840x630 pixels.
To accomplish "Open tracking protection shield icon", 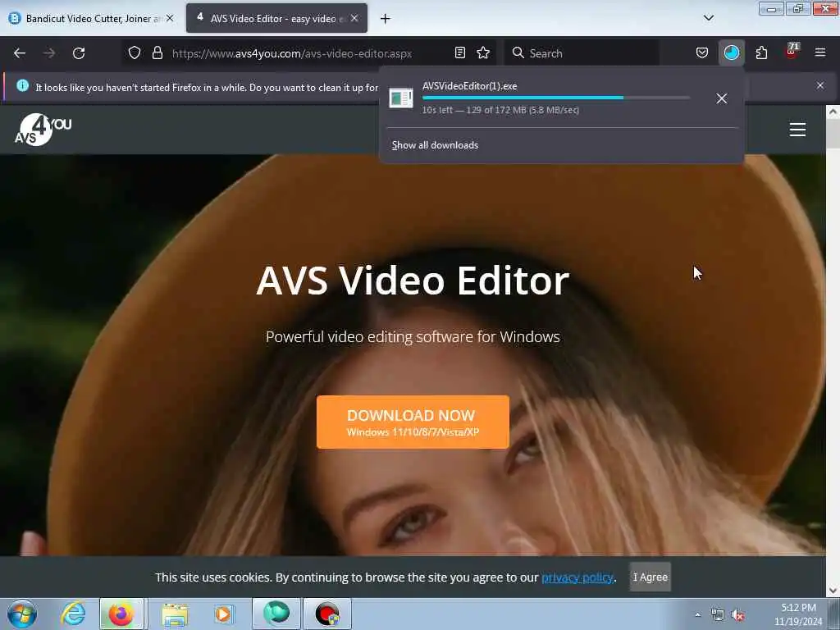I will (135, 53).
